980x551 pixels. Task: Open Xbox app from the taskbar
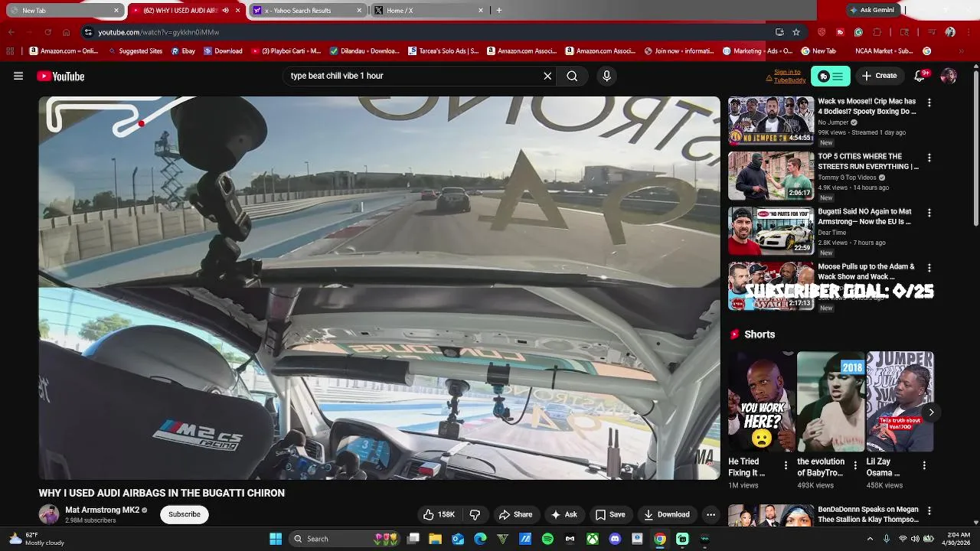(593, 539)
